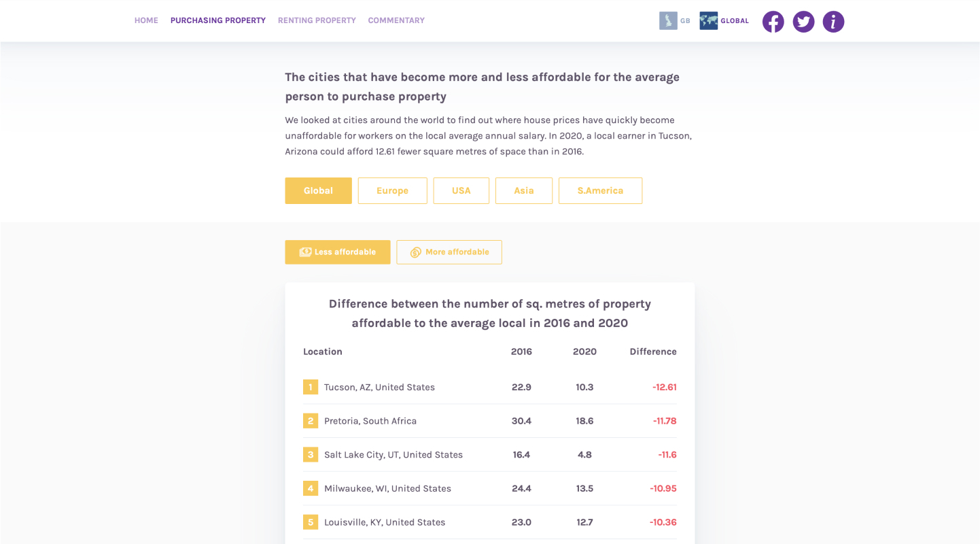Click the money icon on Less affordable

coord(305,252)
